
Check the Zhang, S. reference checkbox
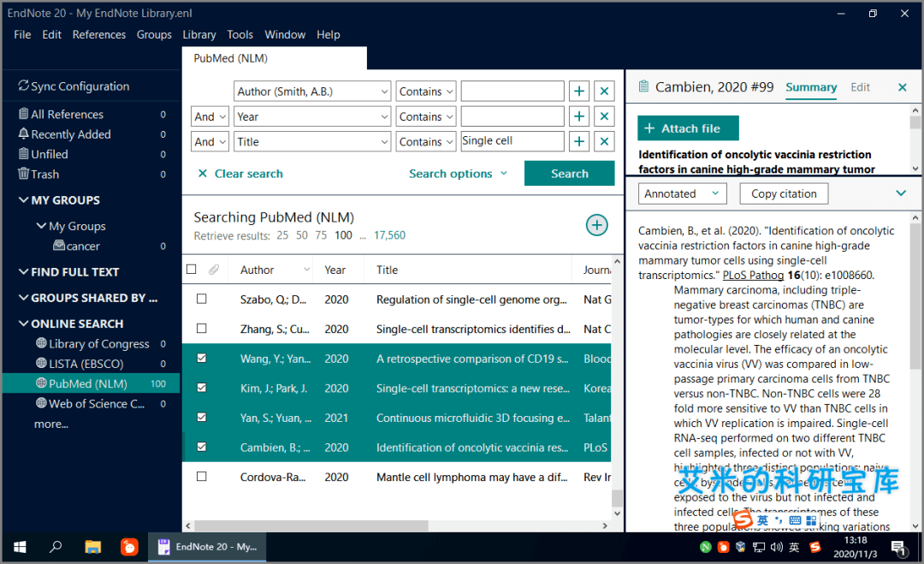tap(202, 329)
